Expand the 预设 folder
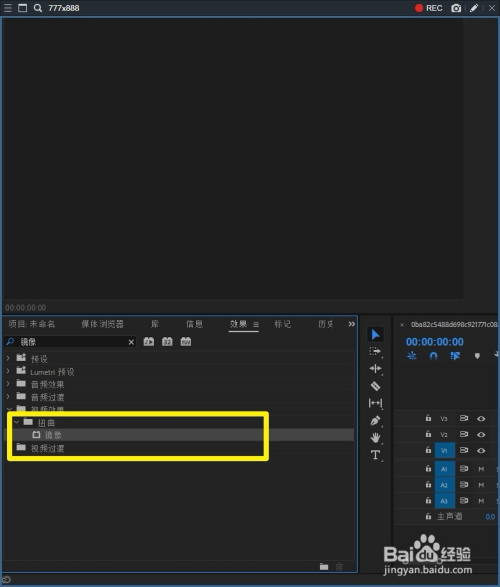500x587 pixels. tap(8, 358)
